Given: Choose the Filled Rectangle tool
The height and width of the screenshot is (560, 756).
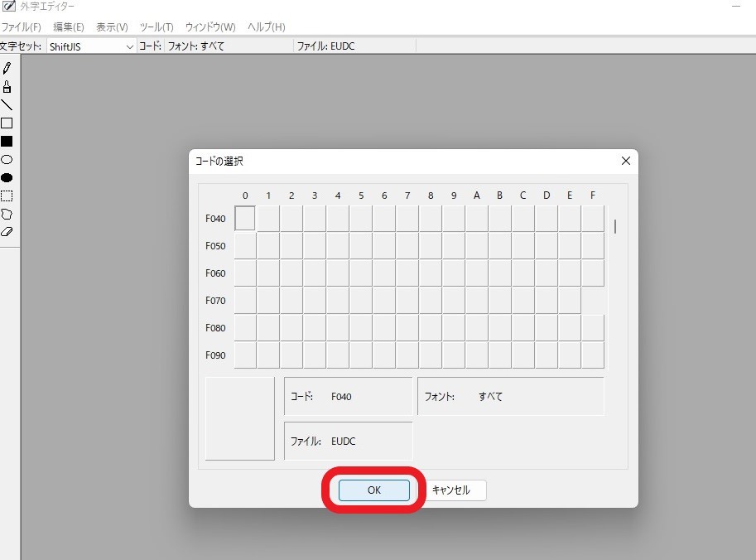Looking at the screenshot, I should tap(7, 142).
